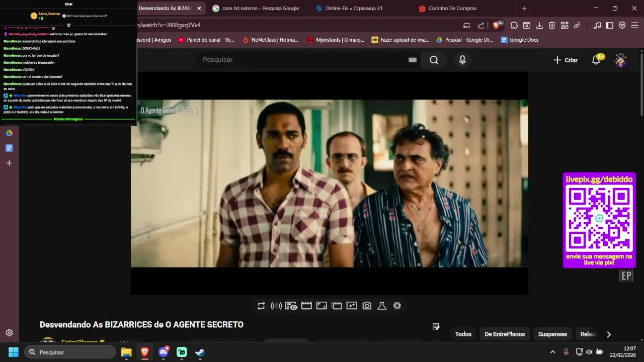Toggle the video loop button
Image resolution: width=644 pixels, height=362 pixels.
261,306
